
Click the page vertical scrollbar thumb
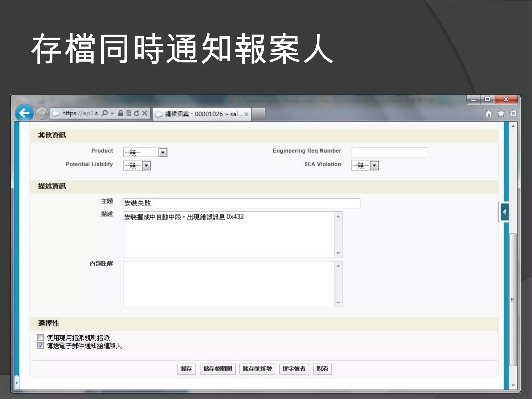pos(513,300)
